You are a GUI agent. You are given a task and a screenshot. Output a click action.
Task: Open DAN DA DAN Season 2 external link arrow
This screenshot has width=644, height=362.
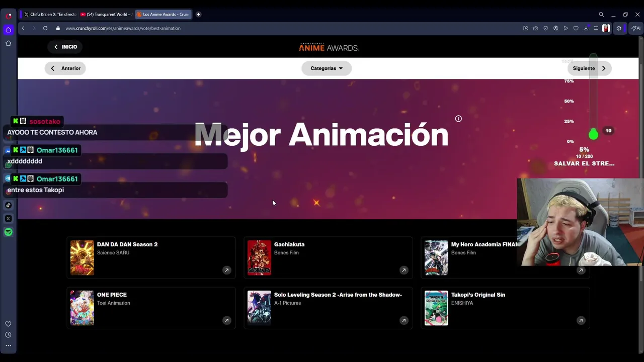tap(226, 270)
